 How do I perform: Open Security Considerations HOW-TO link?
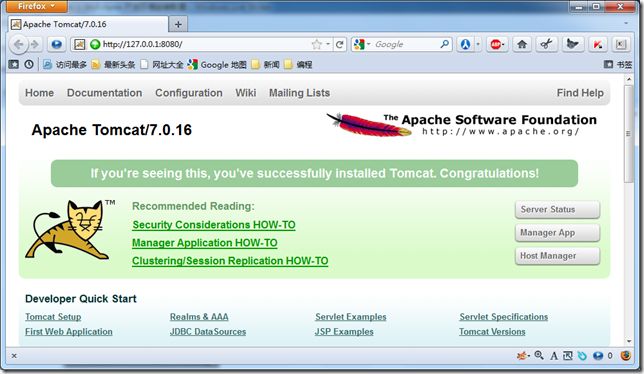point(214,225)
